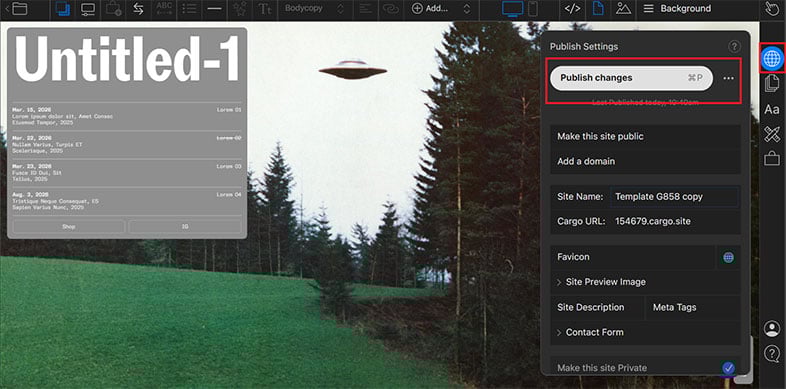Open the Pages stack sidebar icon

772,83
